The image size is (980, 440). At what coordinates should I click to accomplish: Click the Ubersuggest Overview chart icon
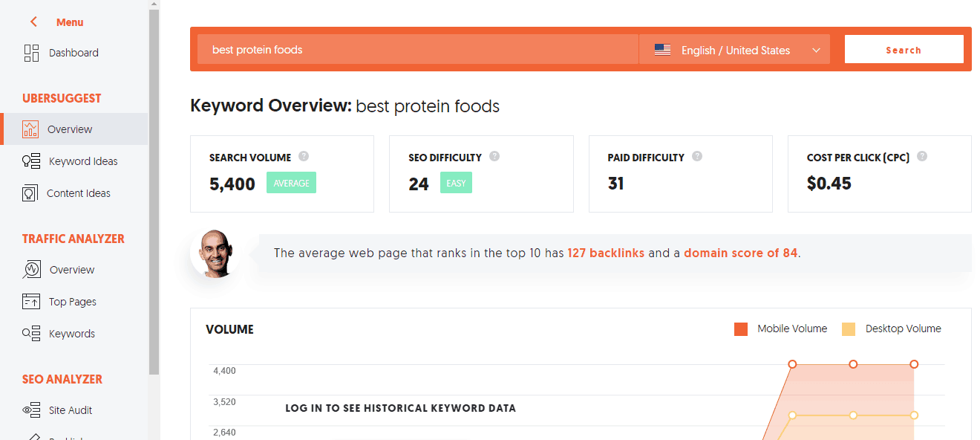click(x=30, y=129)
